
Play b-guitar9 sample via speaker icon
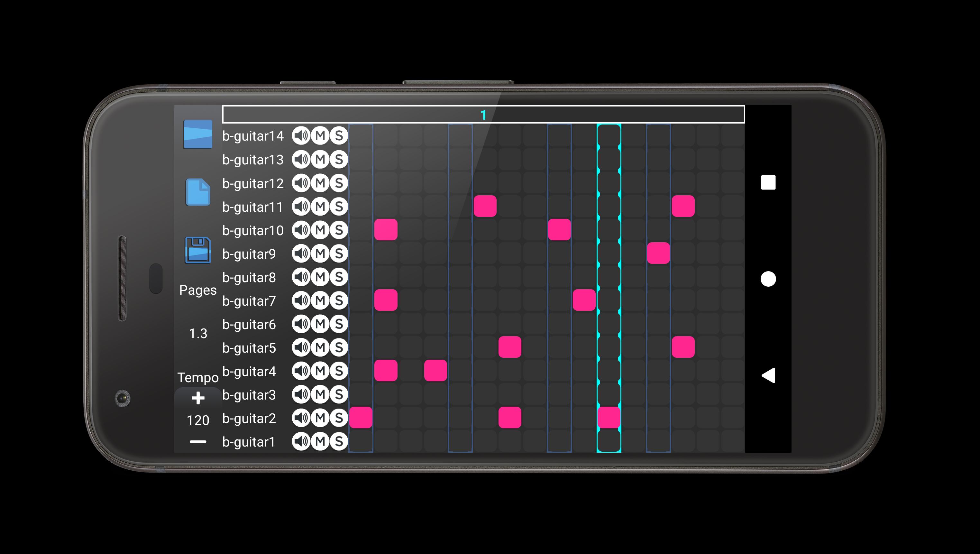click(301, 254)
